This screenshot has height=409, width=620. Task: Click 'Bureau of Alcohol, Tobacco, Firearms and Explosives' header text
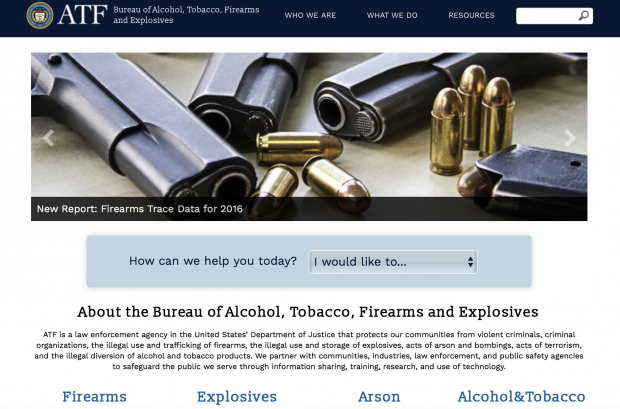click(x=186, y=15)
